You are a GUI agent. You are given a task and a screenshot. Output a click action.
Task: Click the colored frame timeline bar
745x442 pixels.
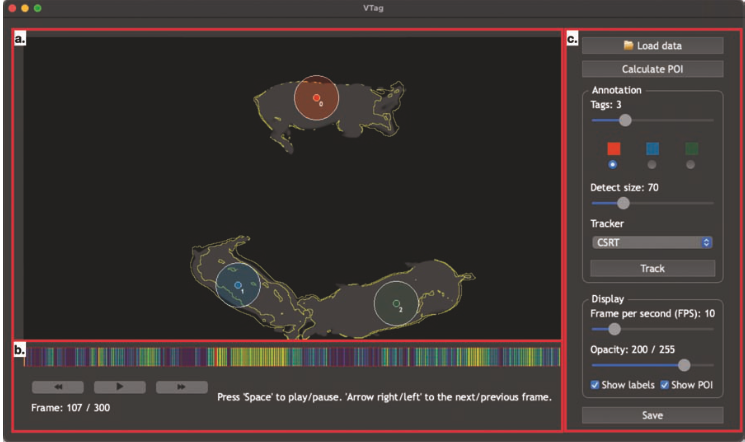pyautogui.click(x=292, y=356)
